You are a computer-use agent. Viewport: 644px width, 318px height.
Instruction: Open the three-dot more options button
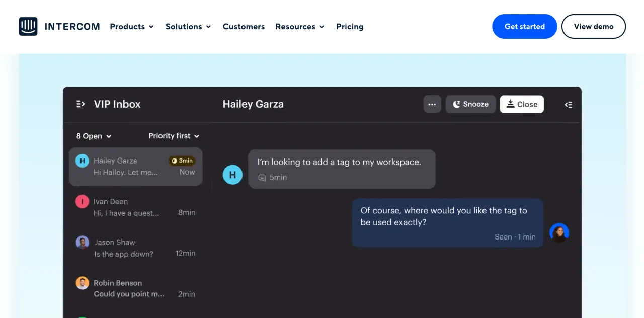[x=432, y=104]
